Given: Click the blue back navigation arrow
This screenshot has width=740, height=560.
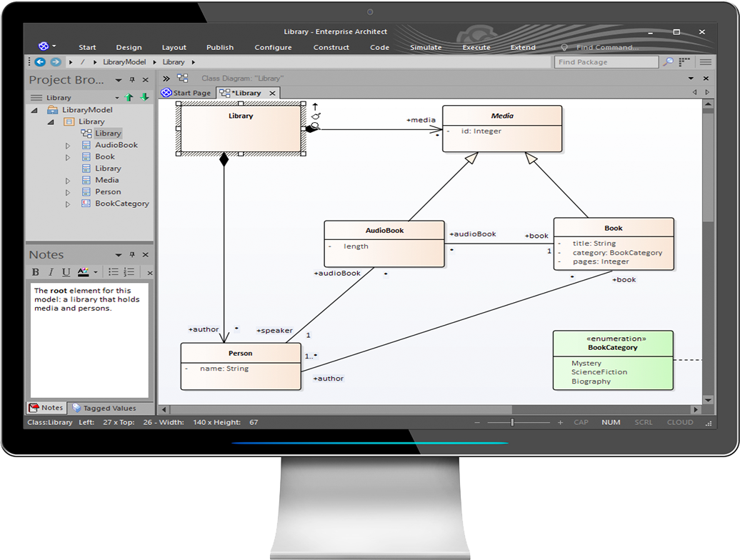Looking at the screenshot, I should tap(40, 62).
